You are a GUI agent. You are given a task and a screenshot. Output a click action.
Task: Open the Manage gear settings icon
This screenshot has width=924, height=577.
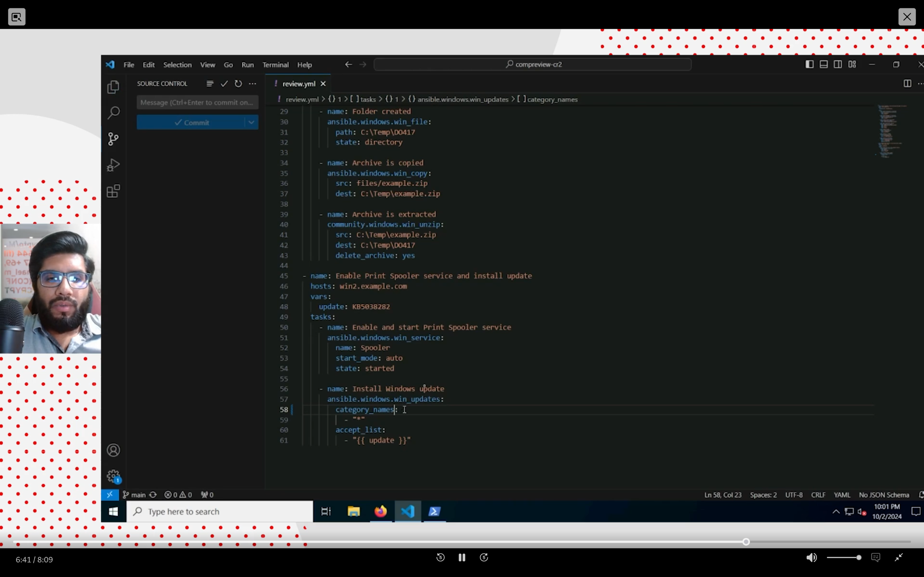[x=113, y=476]
